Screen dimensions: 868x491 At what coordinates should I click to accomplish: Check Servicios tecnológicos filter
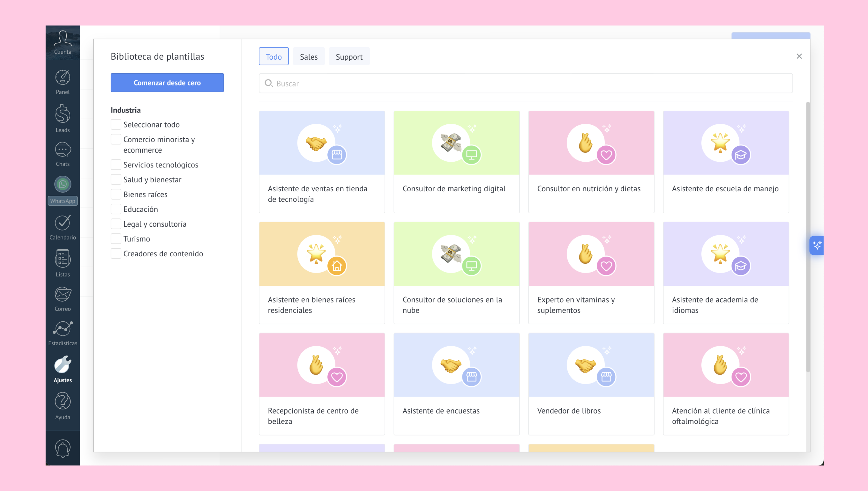pos(116,165)
